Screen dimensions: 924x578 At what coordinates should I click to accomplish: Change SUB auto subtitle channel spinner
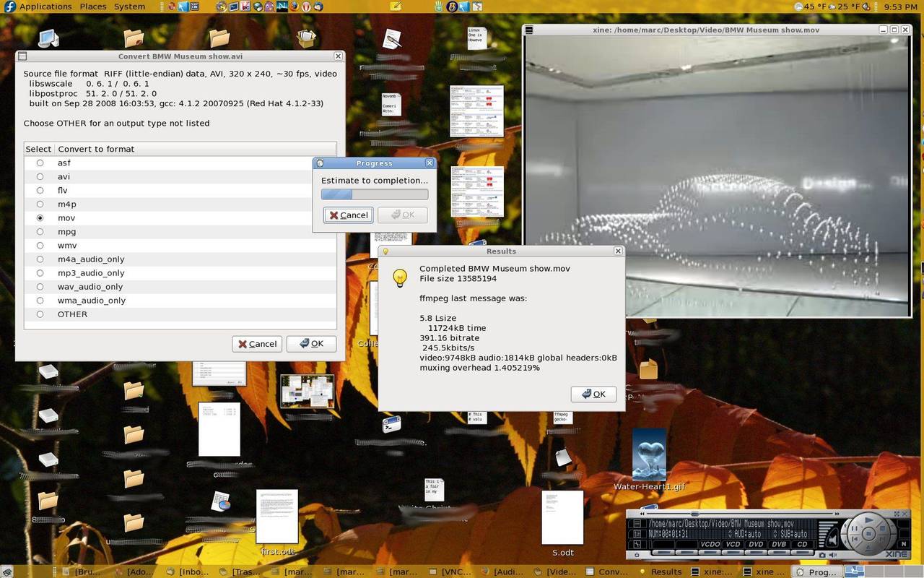click(775, 534)
